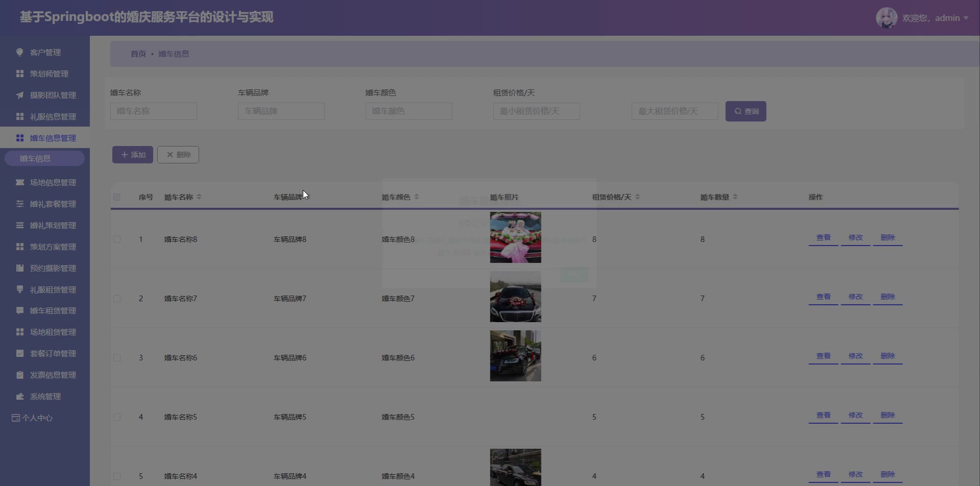
Task: Click the 婚礼套餐管理 sliders icon
Action: coord(20,204)
